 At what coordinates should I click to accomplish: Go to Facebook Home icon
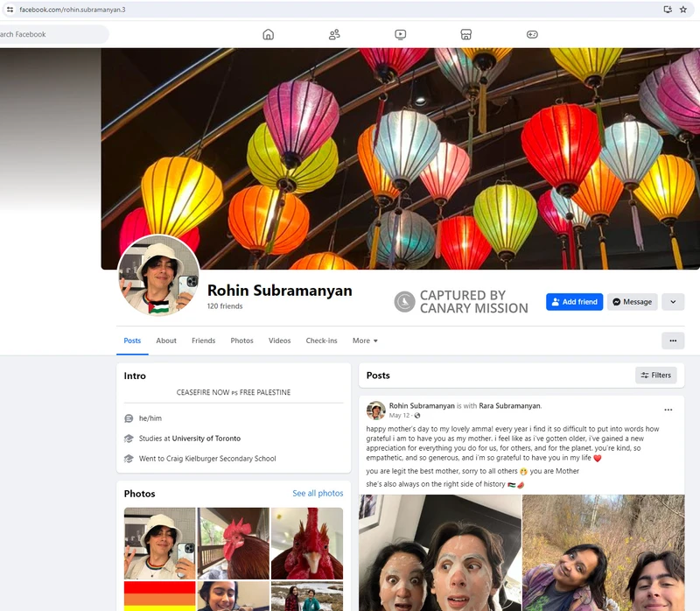tap(268, 34)
